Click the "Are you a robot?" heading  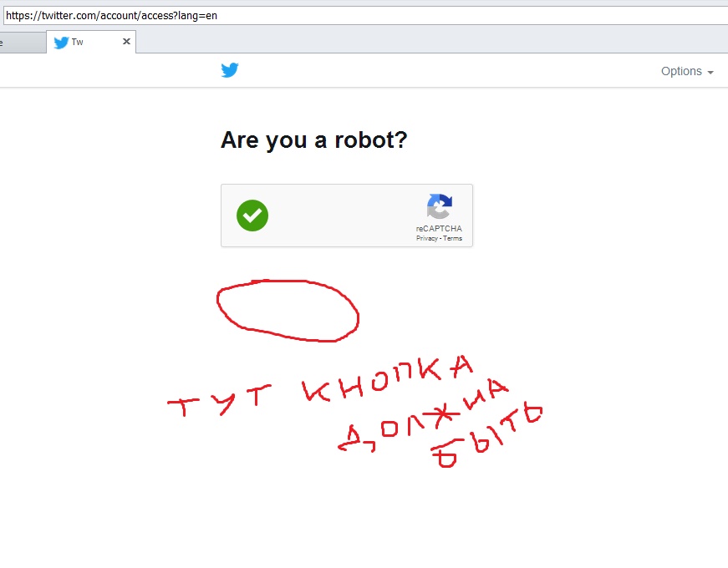point(314,140)
